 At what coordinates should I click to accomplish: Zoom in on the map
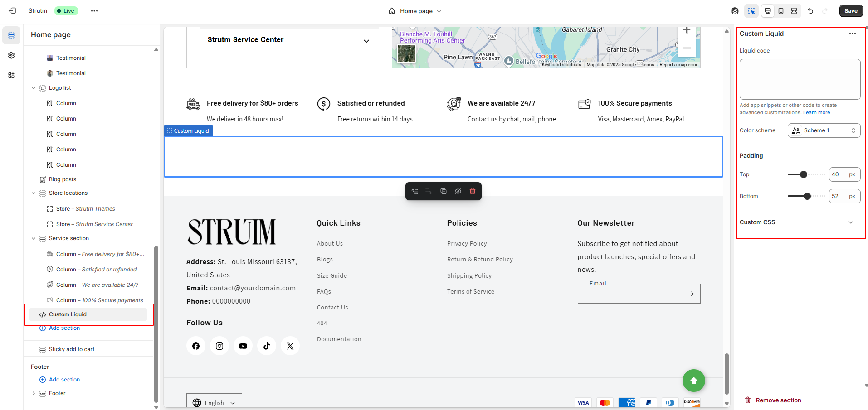tap(687, 31)
